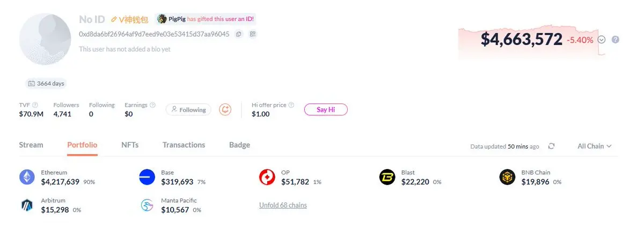Viewport: 644px width, 228px height.
Task: Copy the wallet address with the copy icon
Action: (x=239, y=34)
